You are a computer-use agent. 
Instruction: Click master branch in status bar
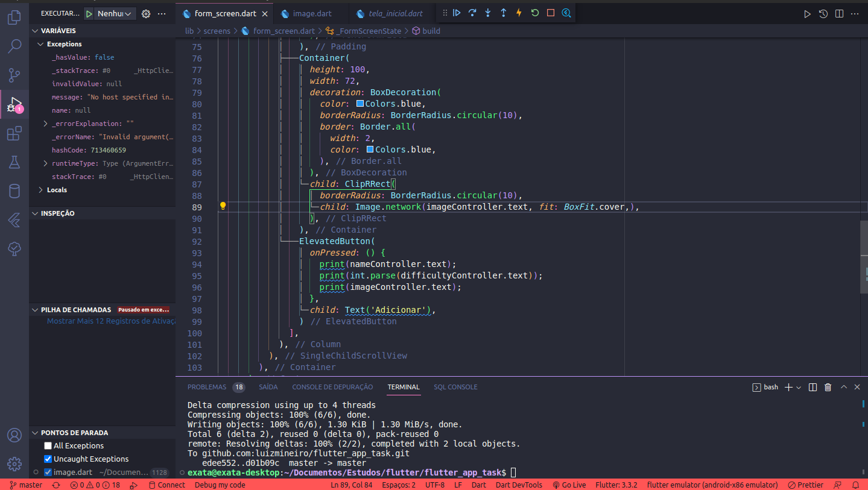tap(26, 485)
